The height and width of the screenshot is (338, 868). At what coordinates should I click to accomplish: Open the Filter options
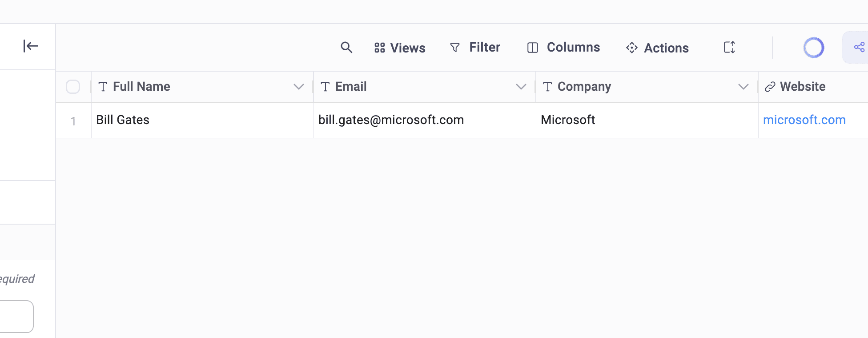pyautogui.click(x=475, y=47)
